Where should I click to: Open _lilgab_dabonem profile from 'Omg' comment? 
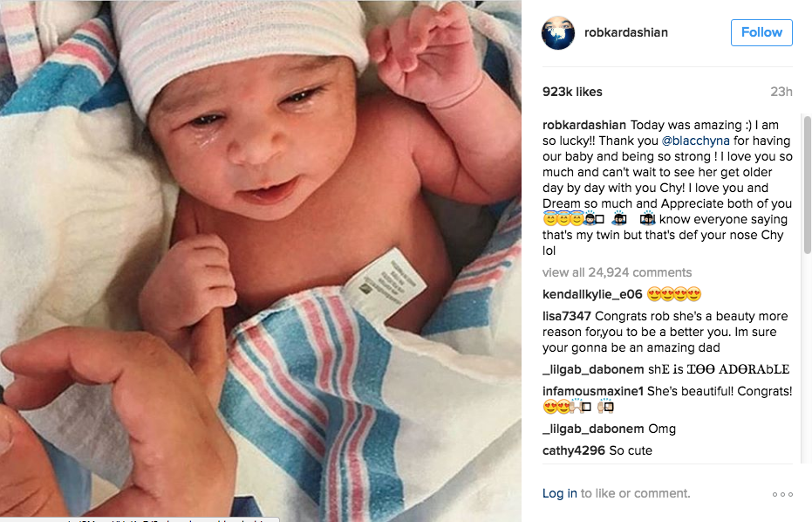coord(593,429)
